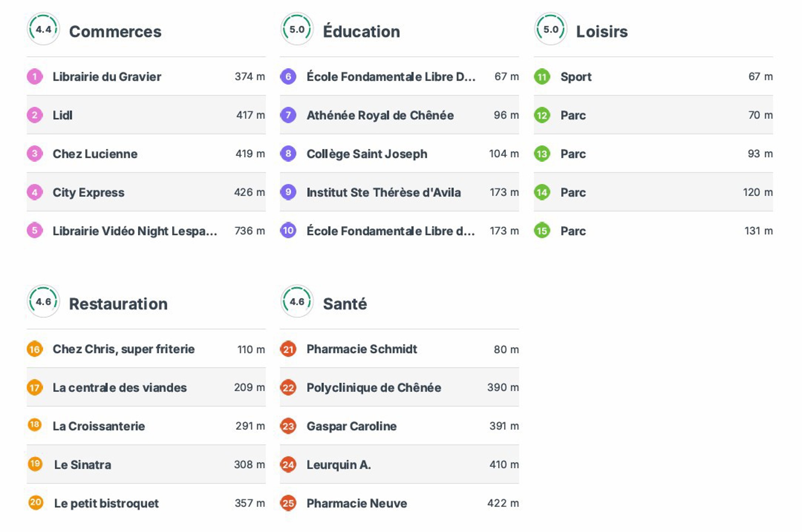The image size is (802, 532).
Task: Click the red number 25 marker
Action: coord(288,503)
